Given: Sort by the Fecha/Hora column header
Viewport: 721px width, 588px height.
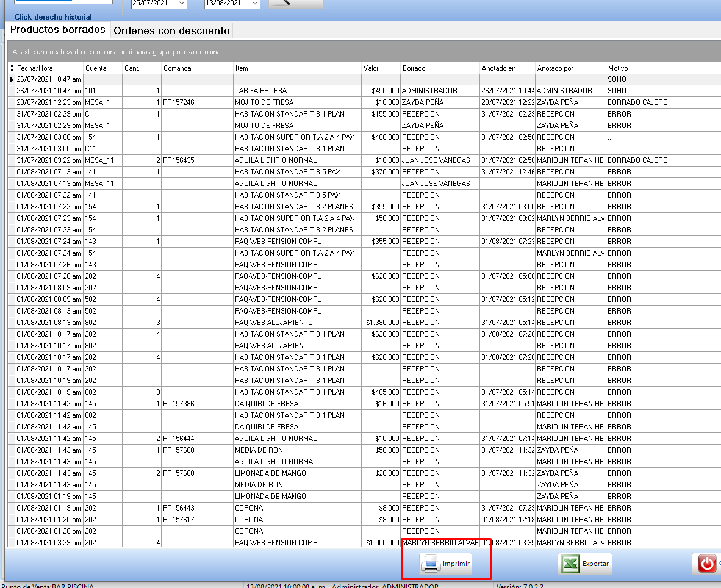Looking at the screenshot, I should [49, 68].
